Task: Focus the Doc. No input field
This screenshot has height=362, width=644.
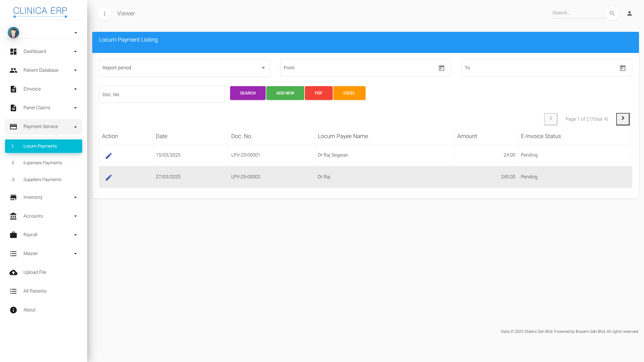Action: tap(162, 95)
